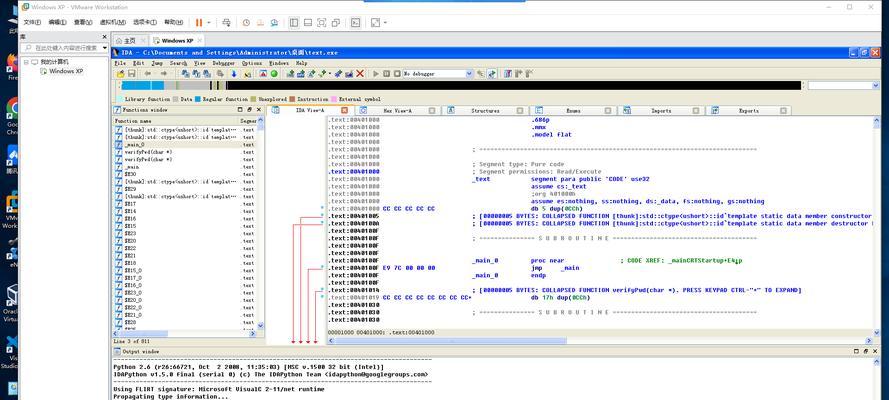Open VMware 文件 menu
889x400 pixels.
(32, 23)
